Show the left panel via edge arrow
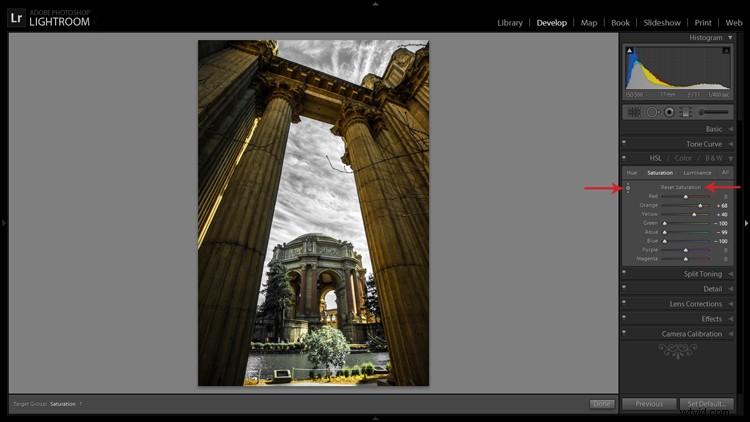The image size is (750, 422). [3, 223]
